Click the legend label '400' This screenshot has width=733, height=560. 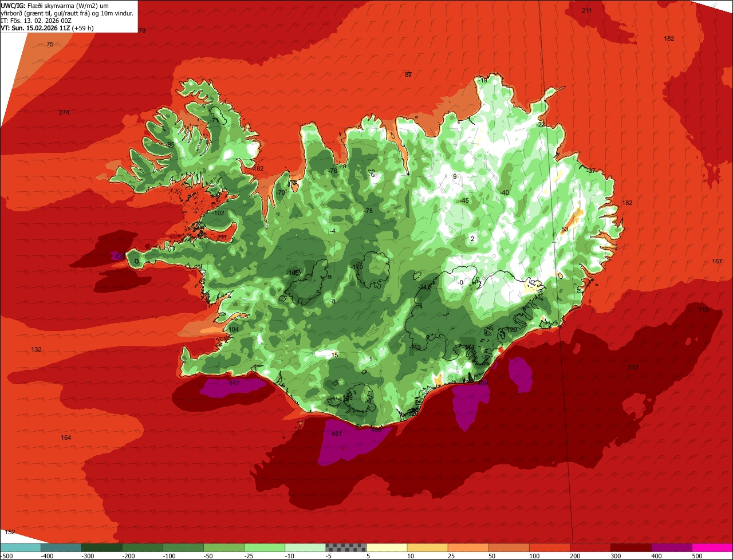(656, 555)
